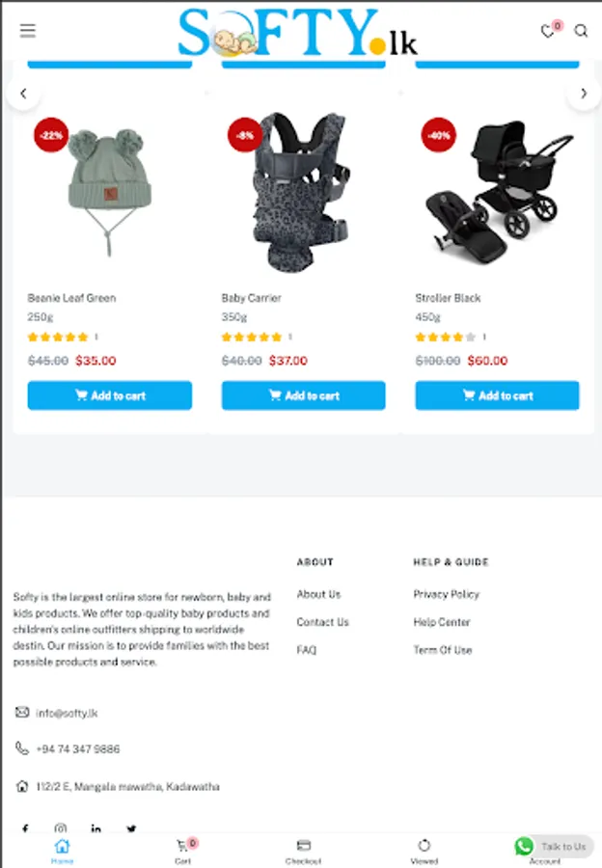
Task: Open the wishlist heart icon
Action: click(548, 32)
